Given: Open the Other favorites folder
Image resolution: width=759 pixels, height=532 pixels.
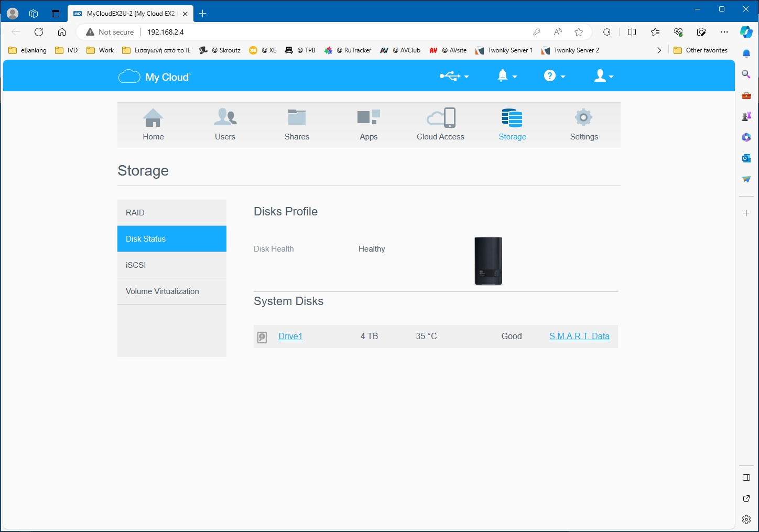Looking at the screenshot, I should (x=700, y=50).
